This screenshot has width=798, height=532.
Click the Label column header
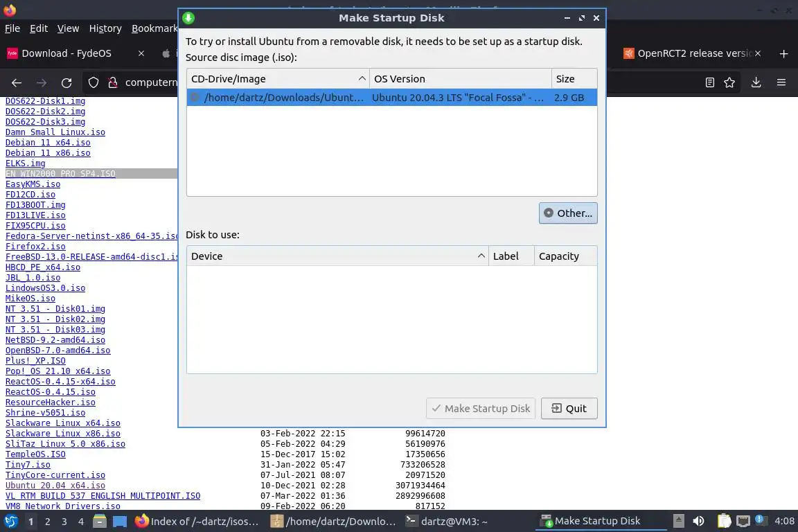[x=511, y=256]
